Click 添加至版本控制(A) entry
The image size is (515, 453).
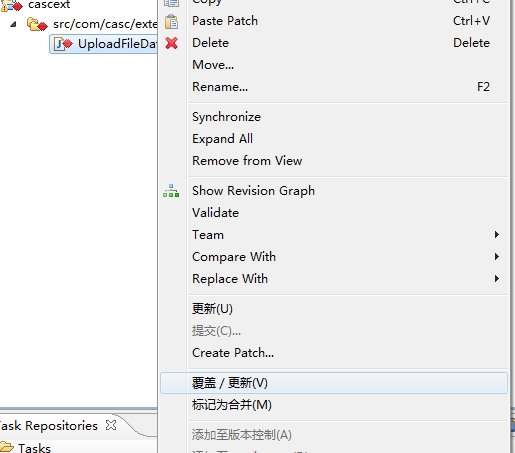pos(334,435)
